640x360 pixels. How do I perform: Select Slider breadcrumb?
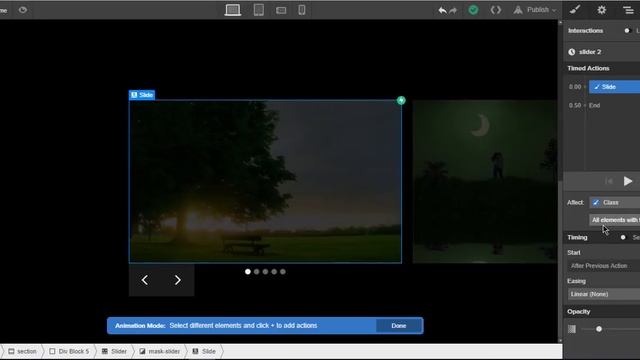[114, 351]
